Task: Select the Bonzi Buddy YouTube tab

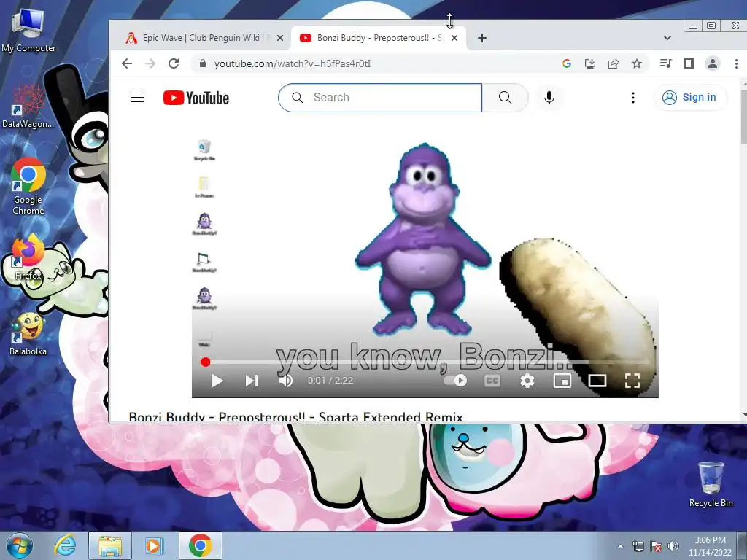Action: (x=379, y=38)
